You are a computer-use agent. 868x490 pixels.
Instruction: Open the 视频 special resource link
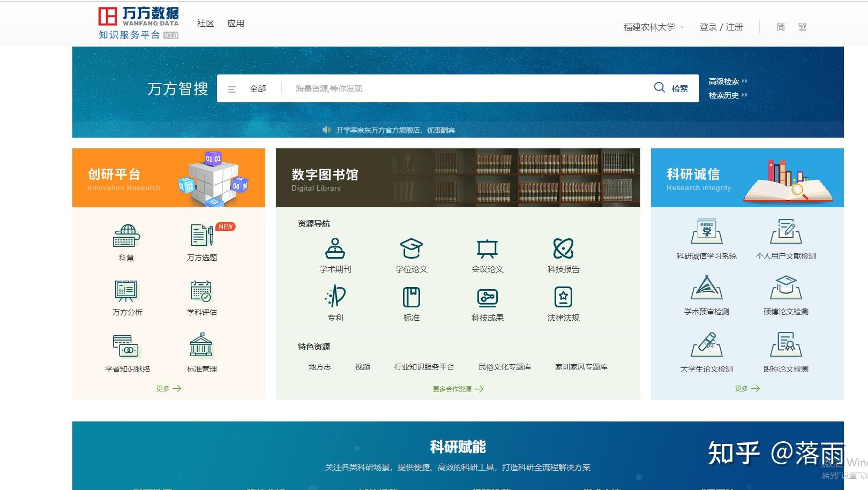click(x=363, y=367)
